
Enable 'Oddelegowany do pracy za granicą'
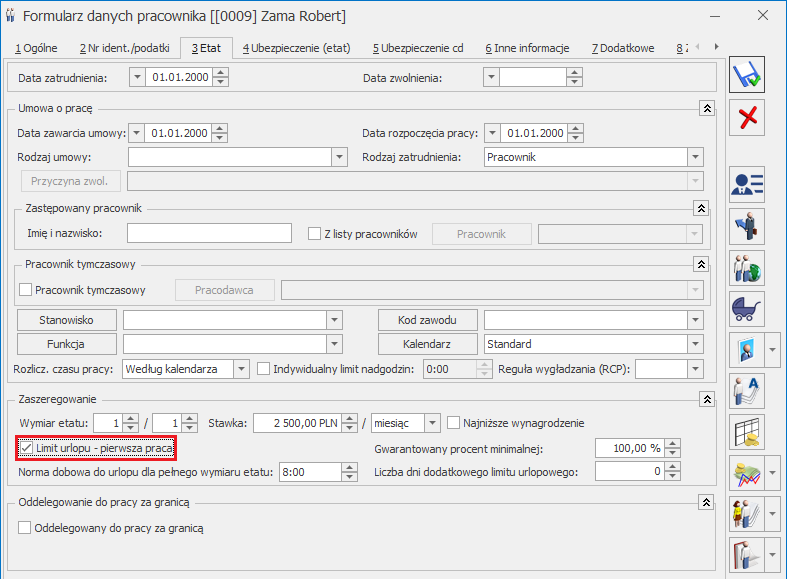point(24,528)
